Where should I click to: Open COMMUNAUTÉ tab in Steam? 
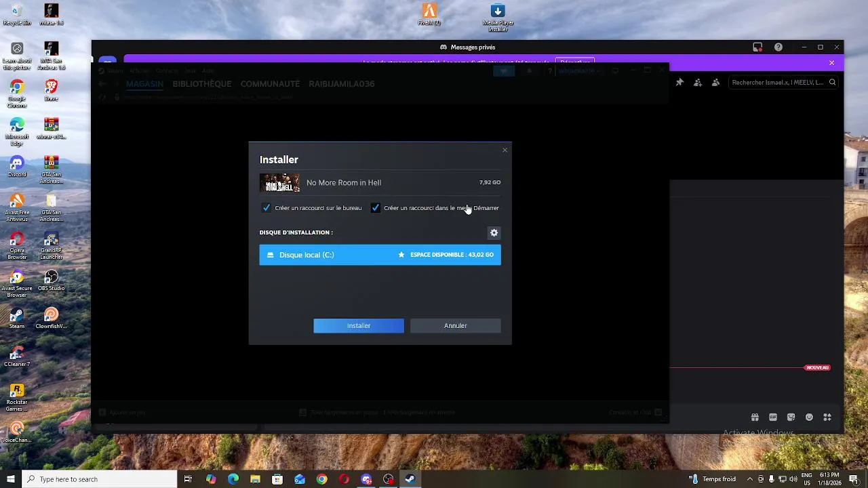click(270, 84)
